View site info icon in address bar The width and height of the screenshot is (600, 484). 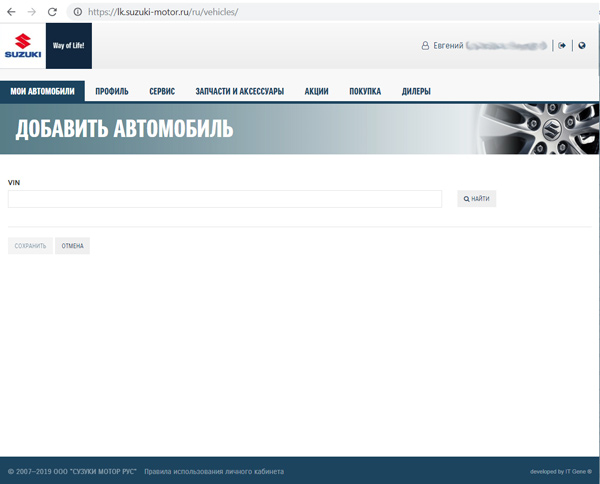[x=77, y=11]
